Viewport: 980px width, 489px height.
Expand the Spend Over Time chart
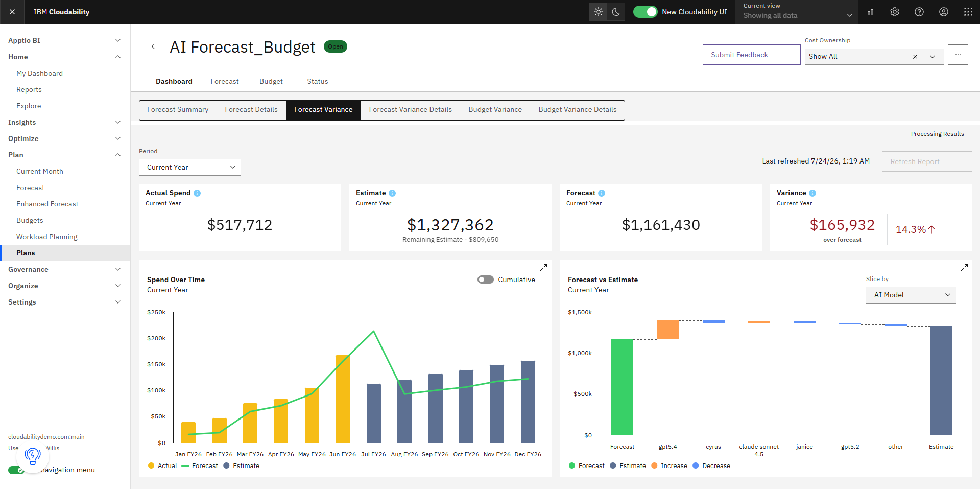(x=543, y=268)
